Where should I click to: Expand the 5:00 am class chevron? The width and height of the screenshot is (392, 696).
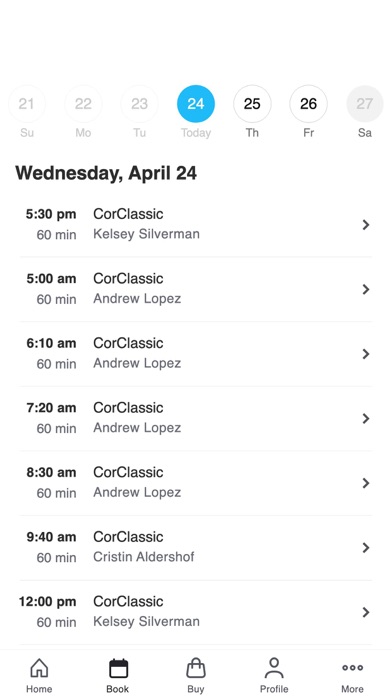click(366, 289)
